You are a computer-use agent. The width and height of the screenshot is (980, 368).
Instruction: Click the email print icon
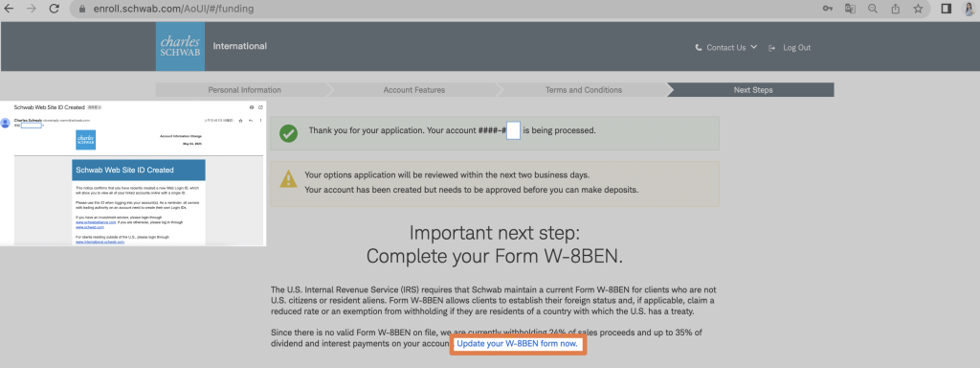[252, 107]
